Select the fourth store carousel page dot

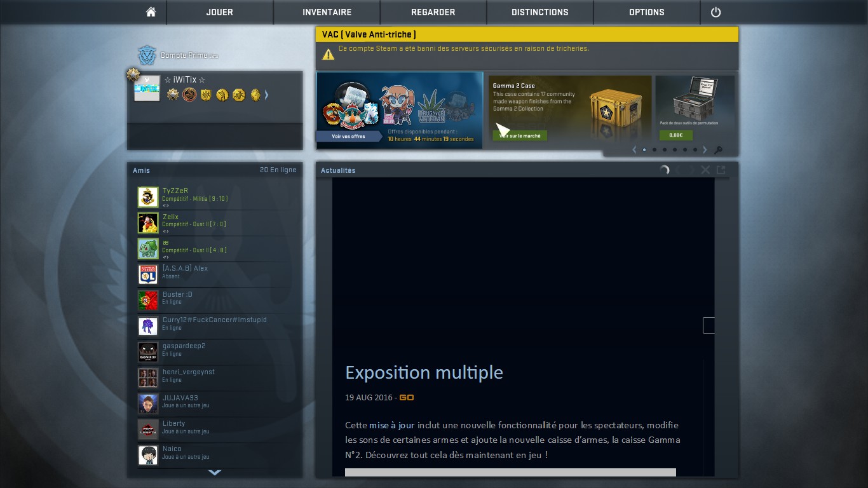[x=675, y=150]
